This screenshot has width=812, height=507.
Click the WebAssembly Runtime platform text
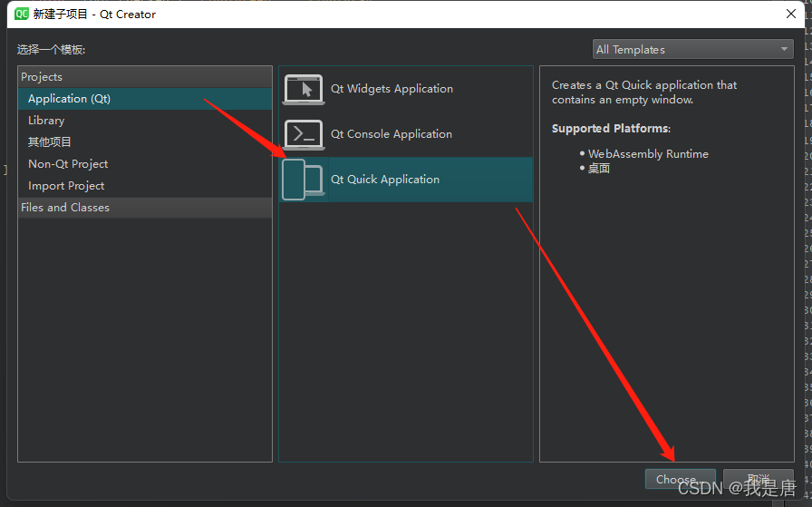tap(648, 154)
